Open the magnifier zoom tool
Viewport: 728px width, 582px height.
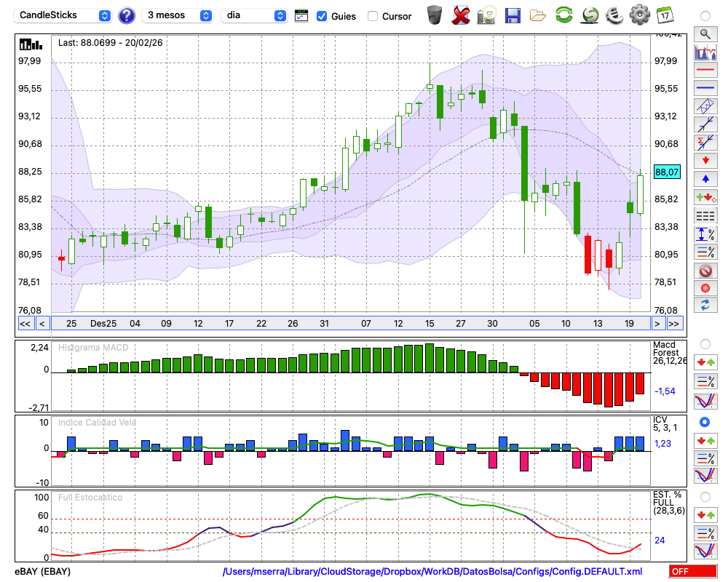tap(705, 34)
